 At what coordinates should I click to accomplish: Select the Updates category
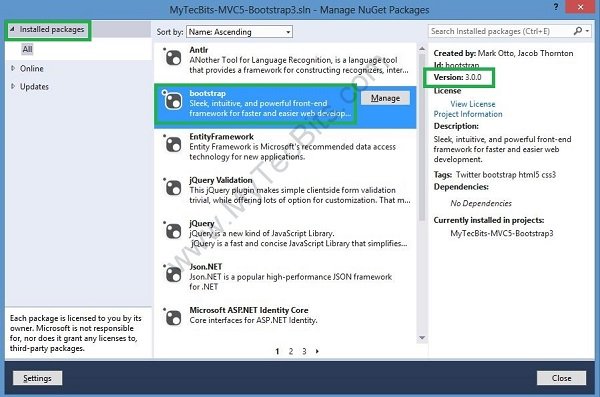[x=34, y=87]
